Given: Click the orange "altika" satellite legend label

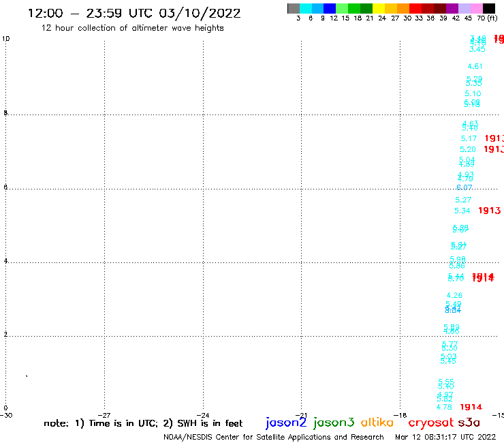Looking at the screenshot, I should tap(377, 423).
